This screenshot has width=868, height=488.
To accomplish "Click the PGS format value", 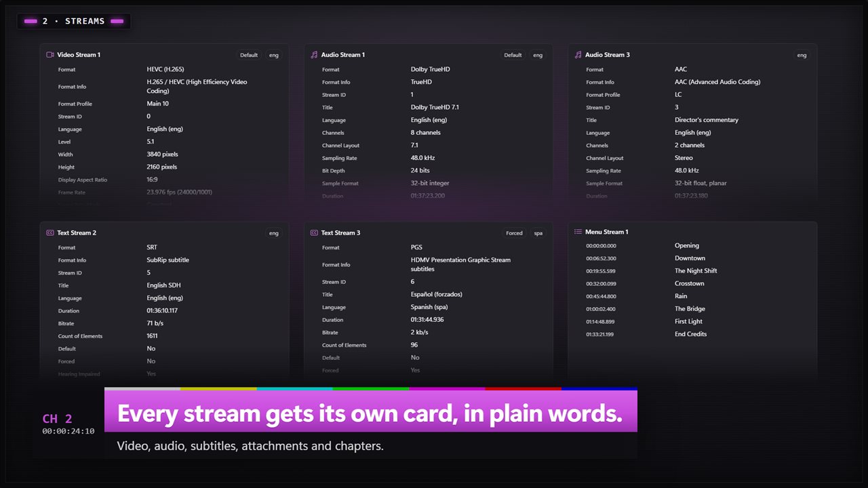I will [x=416, y=247].
